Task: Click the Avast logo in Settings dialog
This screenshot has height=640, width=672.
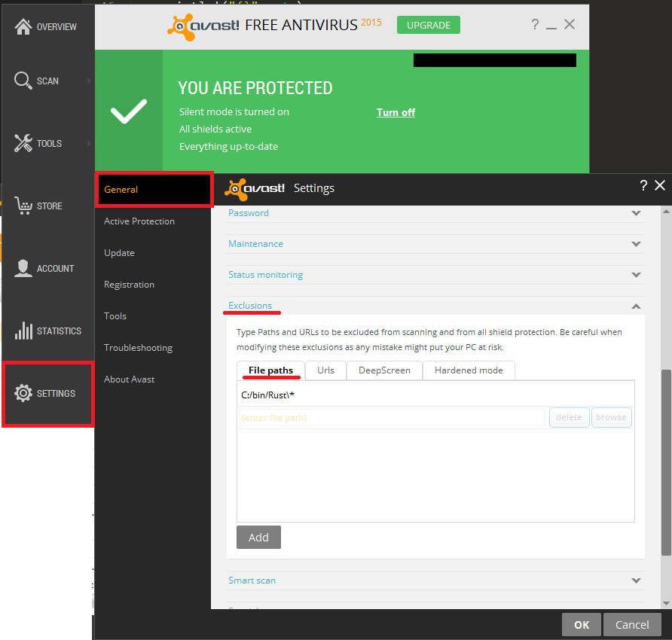Action: pyautogui.click(x=255, y=189)
